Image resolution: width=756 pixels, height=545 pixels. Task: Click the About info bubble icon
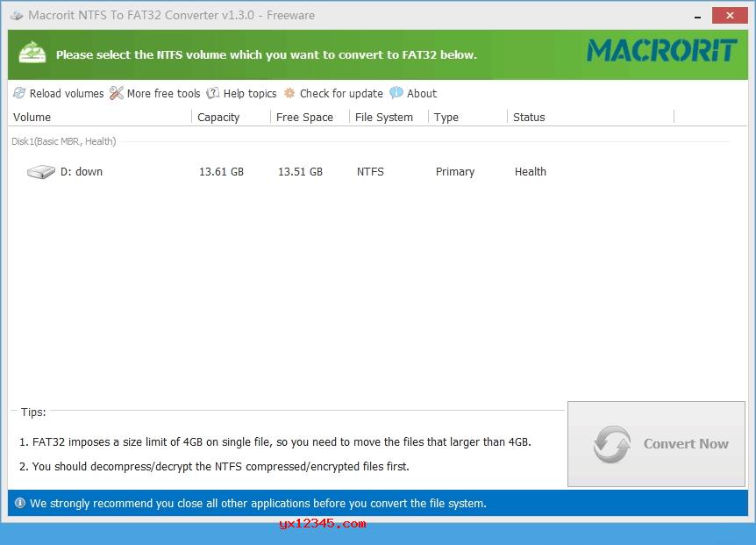click(x=396, y=93)
